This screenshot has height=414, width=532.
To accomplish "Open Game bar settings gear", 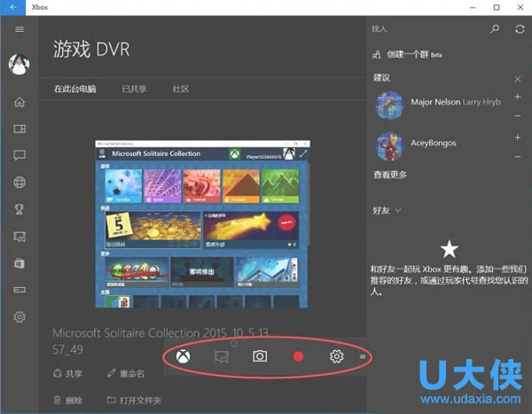I will pos(337,356).
